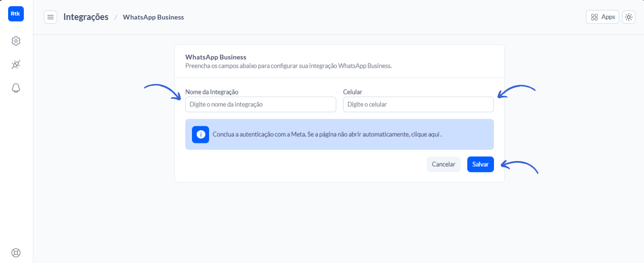
Task: Click the WhatsApp Business card heading
Action: coord(215,57)
